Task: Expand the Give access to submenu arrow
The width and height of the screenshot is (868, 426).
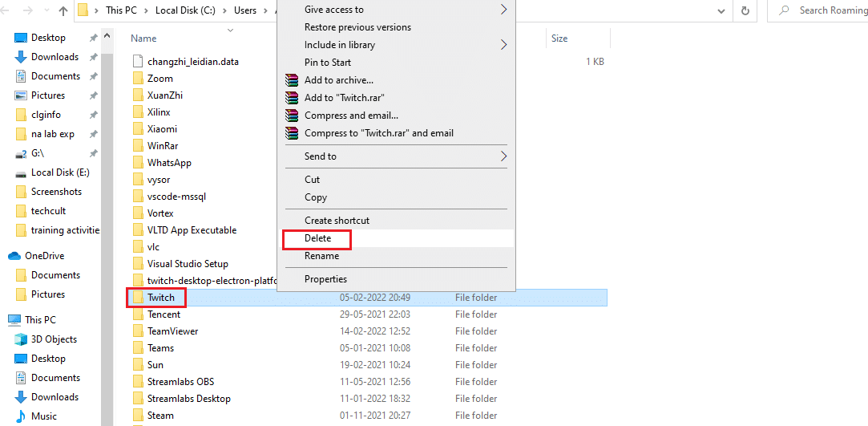Action: (503, 10)
